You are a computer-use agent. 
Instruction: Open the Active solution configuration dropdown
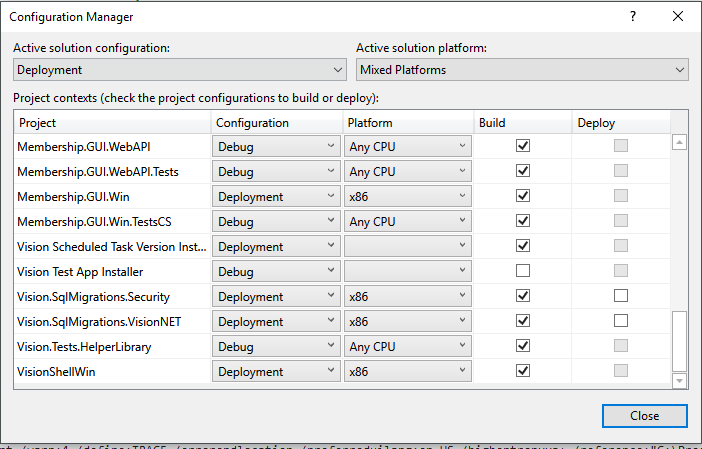tap(181, 70)
